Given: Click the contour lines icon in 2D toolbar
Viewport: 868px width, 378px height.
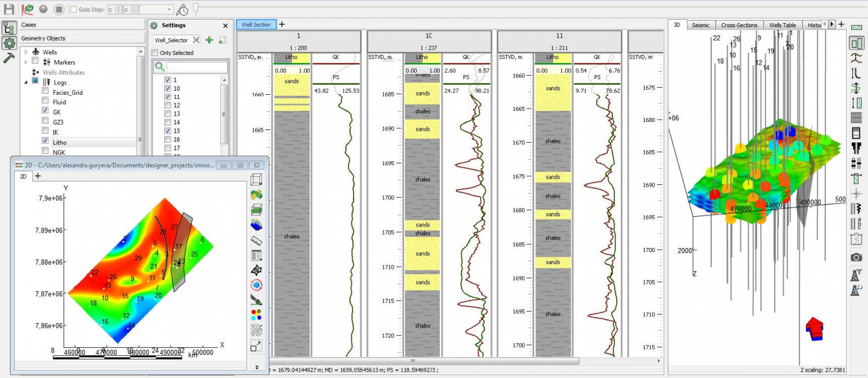Looking at the screenshot, I should pyautogui.click(x=256, y=330).
